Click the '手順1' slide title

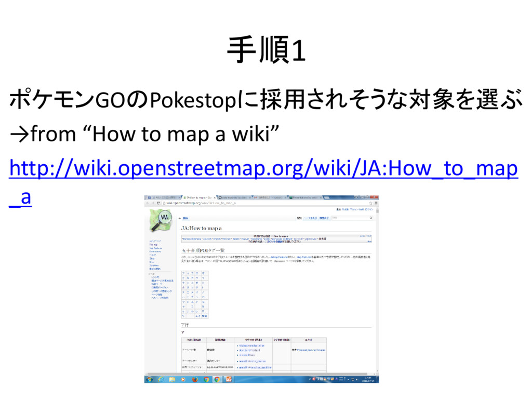[267, 50]
